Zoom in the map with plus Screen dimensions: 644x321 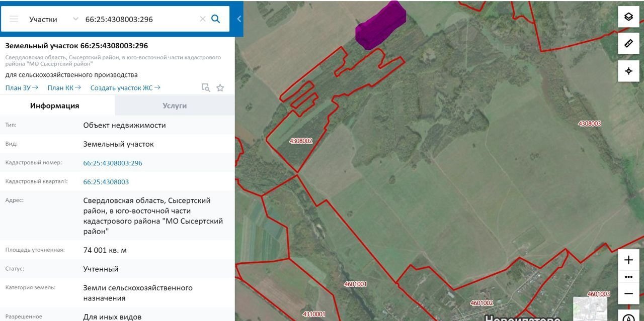[628, 260]
